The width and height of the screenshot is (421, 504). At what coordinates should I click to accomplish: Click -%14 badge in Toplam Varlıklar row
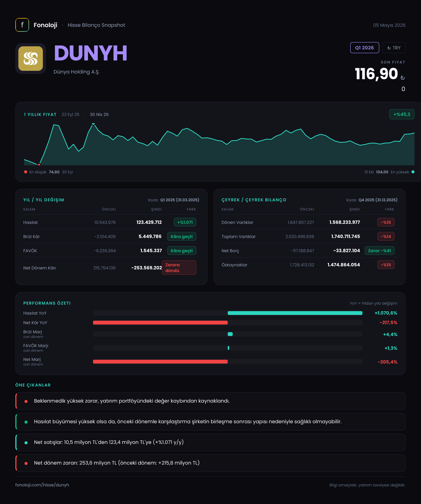[x=386, y=236]
